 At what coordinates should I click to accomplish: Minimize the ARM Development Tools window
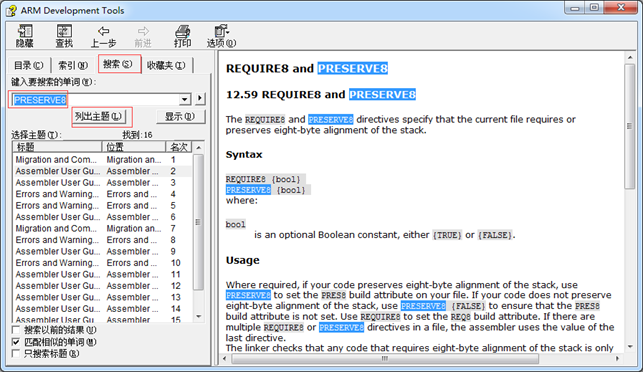pyautogui.click(x=575, y=8)
